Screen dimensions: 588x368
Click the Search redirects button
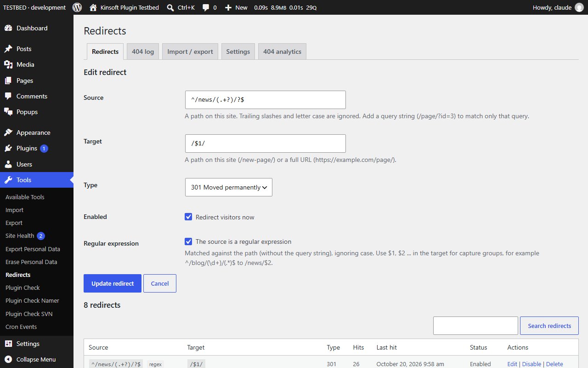coord(549,326)
